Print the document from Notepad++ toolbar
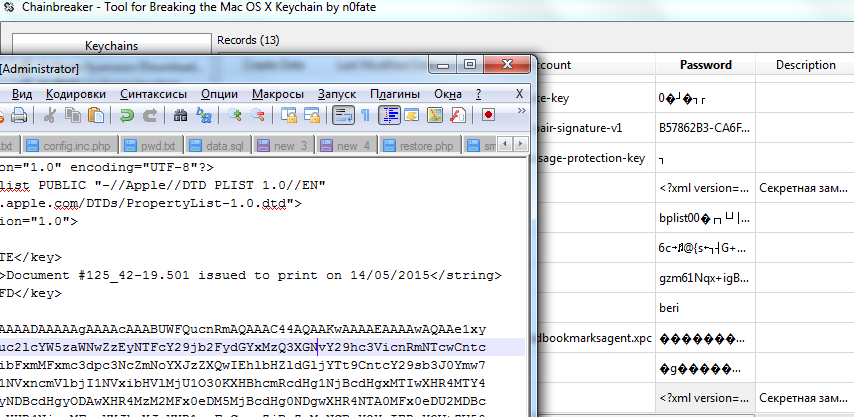 (20, 115)
